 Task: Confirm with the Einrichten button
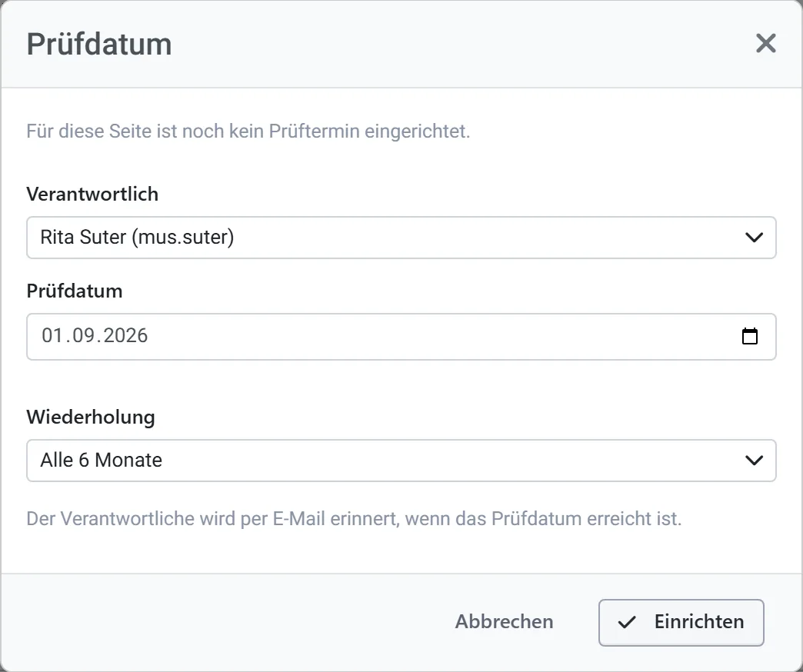click(681, 622)
